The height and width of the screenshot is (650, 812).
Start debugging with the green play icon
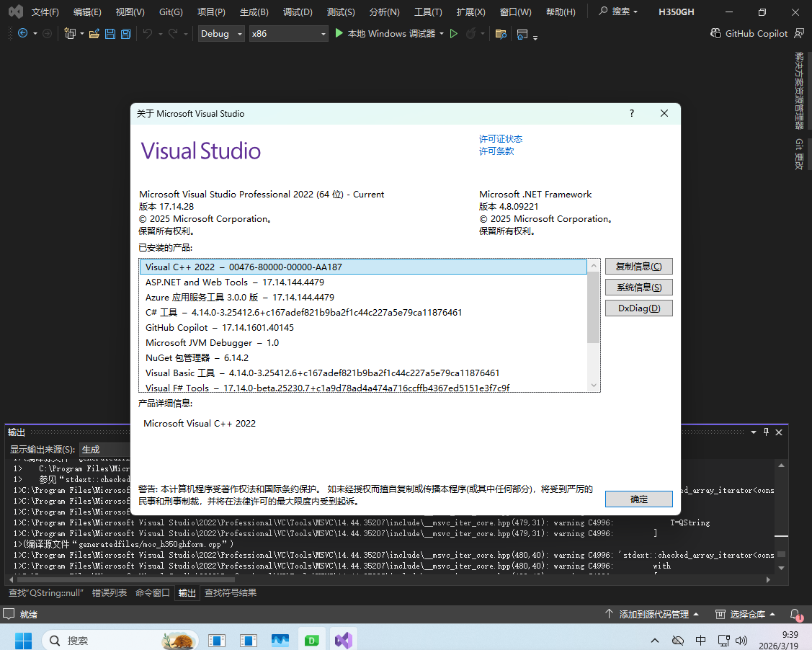[x=339, y=33]
